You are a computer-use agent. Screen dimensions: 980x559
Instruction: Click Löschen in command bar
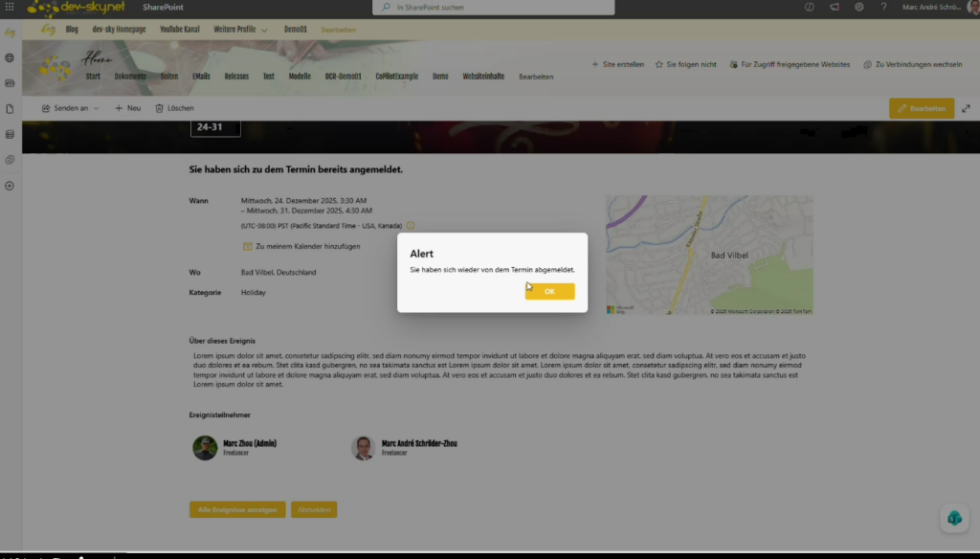[x=174, y=108]
